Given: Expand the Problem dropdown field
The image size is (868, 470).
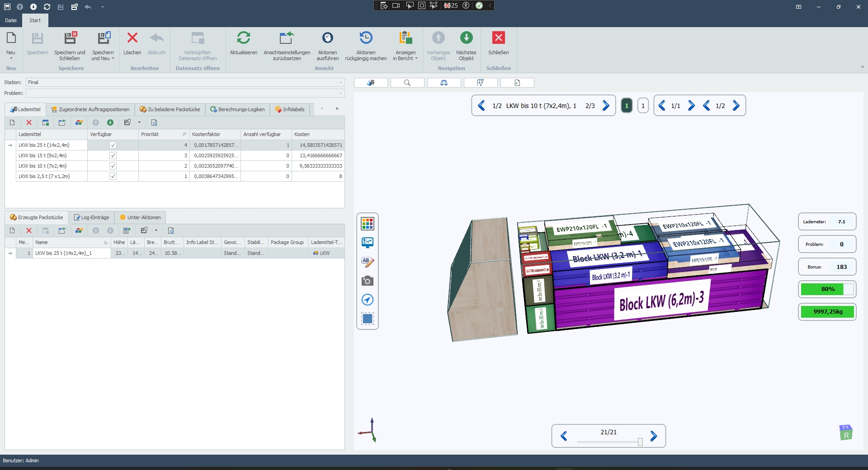Looking at the screenshot, I should click(x=340, y=93).
